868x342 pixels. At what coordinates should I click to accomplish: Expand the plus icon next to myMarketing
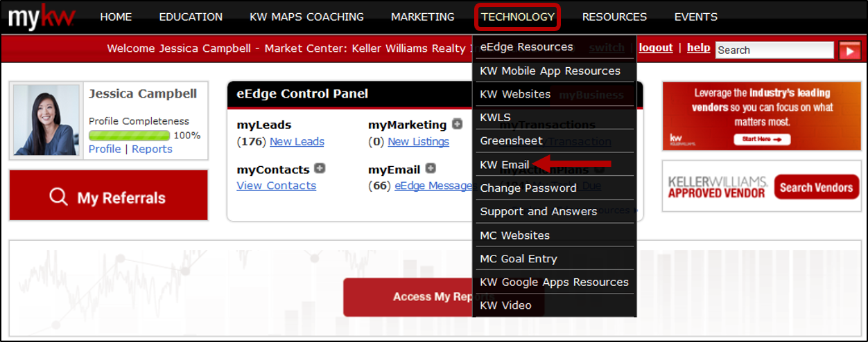tap(457, 124)
